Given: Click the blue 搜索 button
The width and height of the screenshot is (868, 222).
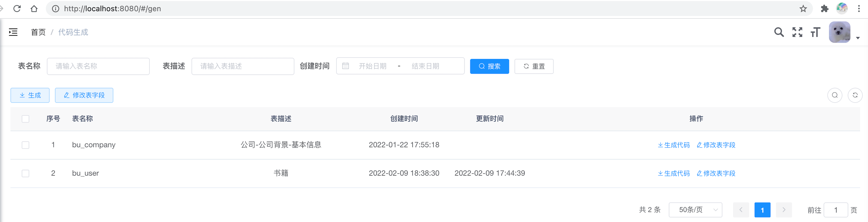Looking at the screenshot, I should pyautogui.click(x=489, y=66).
